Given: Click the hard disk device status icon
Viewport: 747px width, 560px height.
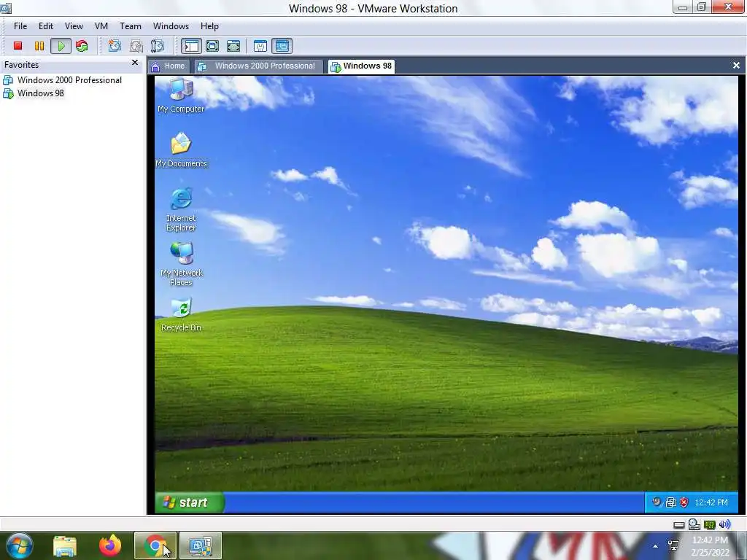Looking at the screenshot, I should [679, 525].
